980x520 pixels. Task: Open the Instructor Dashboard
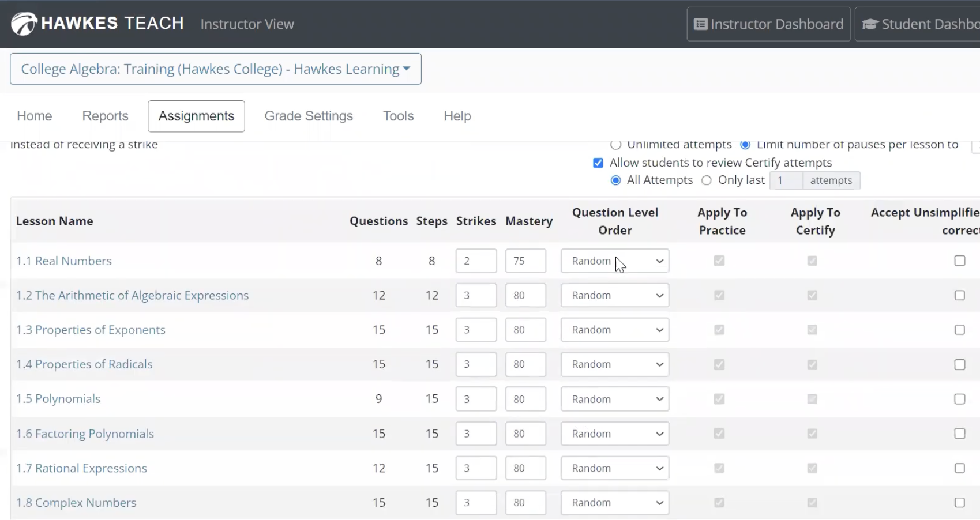coord(768,24)
